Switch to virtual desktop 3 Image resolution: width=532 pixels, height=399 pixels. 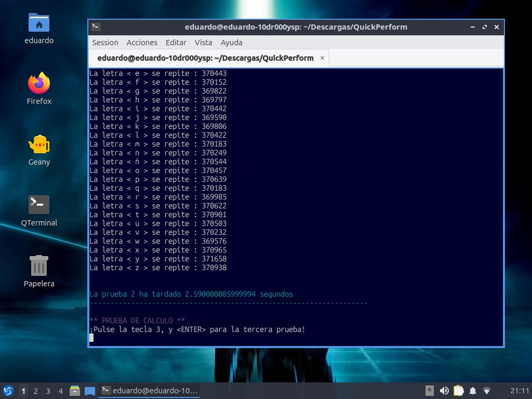click(48, 391)
